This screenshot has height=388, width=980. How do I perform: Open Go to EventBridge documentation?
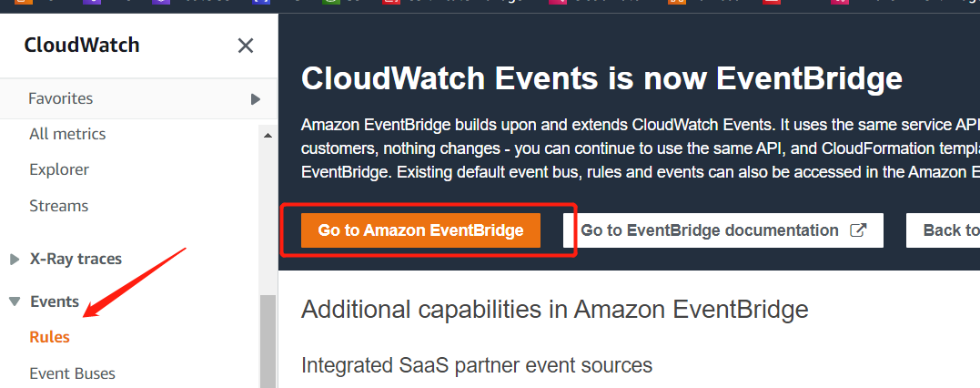pos(710,230)
